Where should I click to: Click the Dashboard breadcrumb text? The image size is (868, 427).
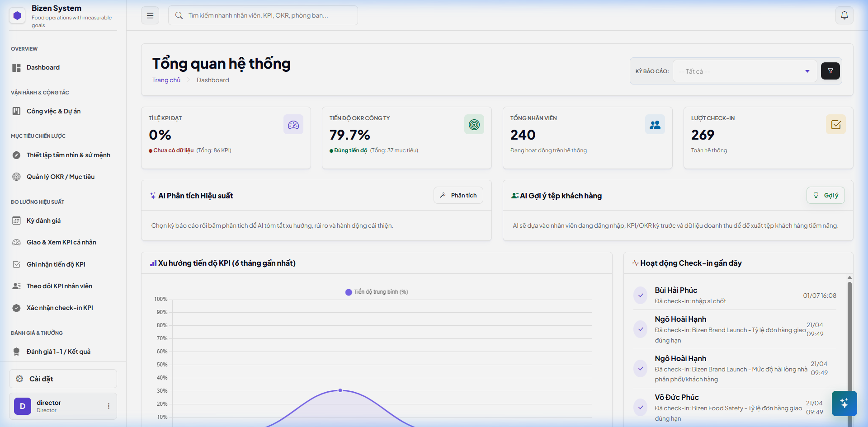click(213, 80)
